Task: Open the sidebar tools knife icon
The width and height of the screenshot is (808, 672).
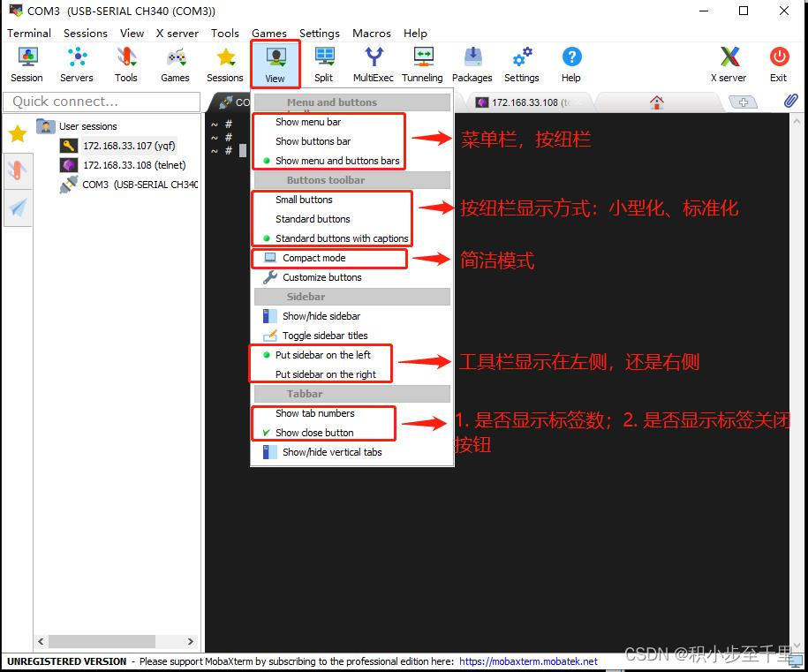Action: [x=18, y=171]
